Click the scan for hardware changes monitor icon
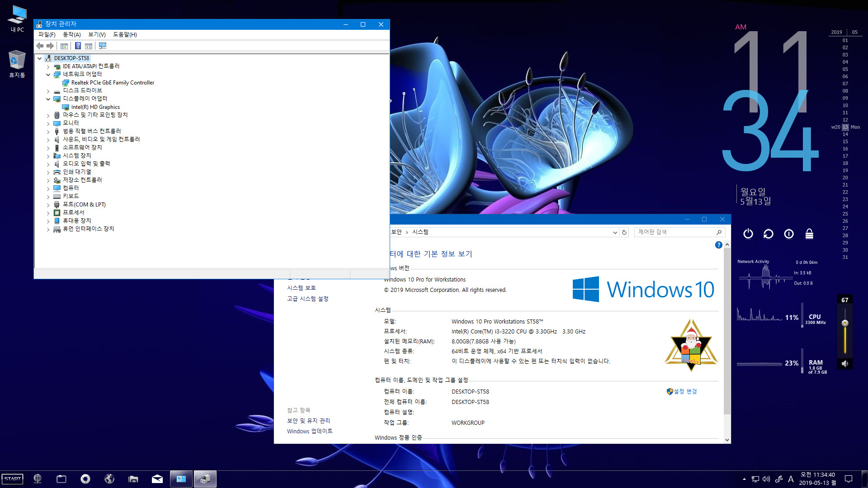Image resolution: width=868 pixels, height=488 pixels. point(103,46)
